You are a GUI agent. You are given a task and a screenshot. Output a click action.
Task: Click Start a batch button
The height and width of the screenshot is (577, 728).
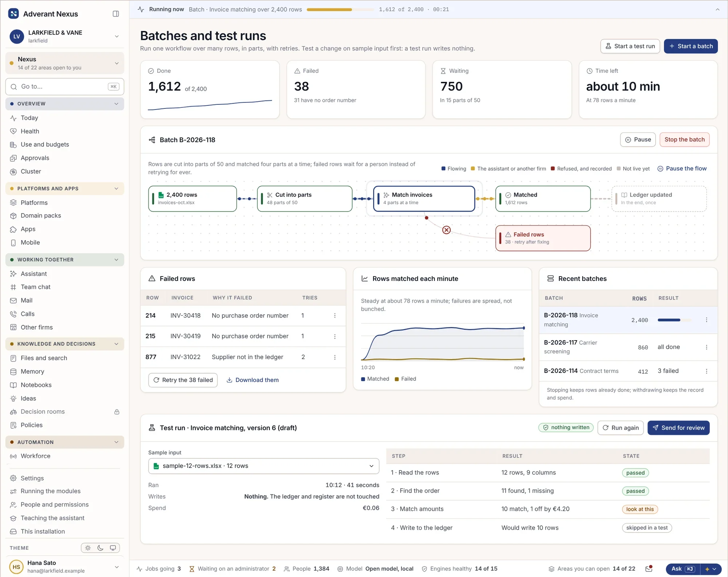click(x=691, y=46)
